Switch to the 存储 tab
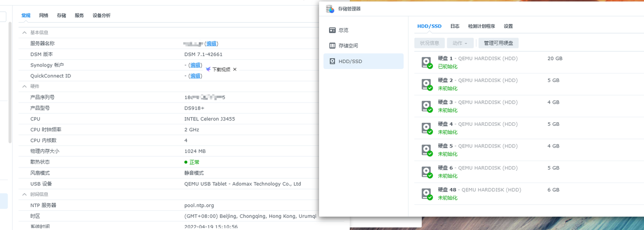This screenshot has height=230, width=644. pyautogui.click(x=61, y=16)
